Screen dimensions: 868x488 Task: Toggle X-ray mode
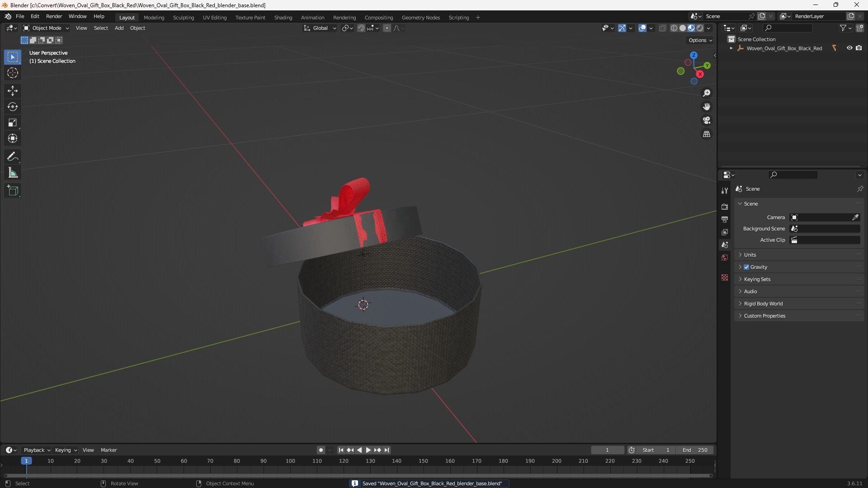[662, 28]
